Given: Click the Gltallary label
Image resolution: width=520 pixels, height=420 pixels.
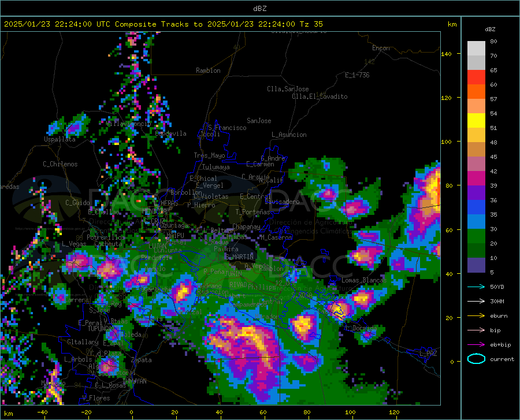Looking at the screenshot, I should [83, 342].
